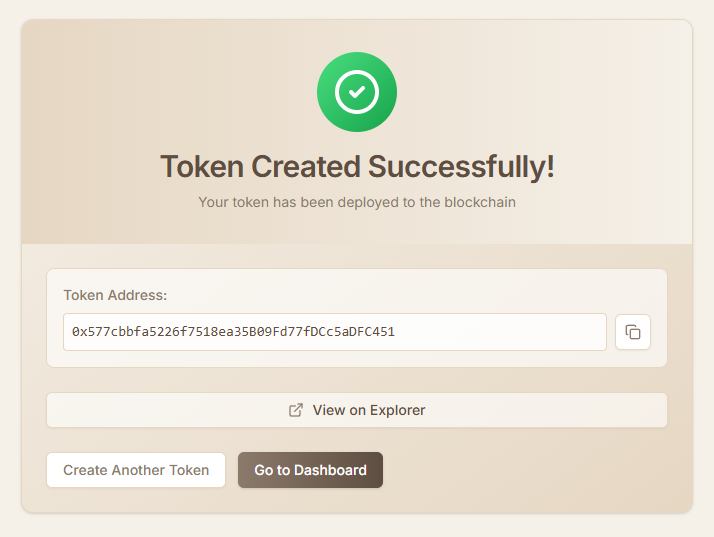Copy the token address with the copy icon
This screenshot has height=537, width=714.
(633, 332)
